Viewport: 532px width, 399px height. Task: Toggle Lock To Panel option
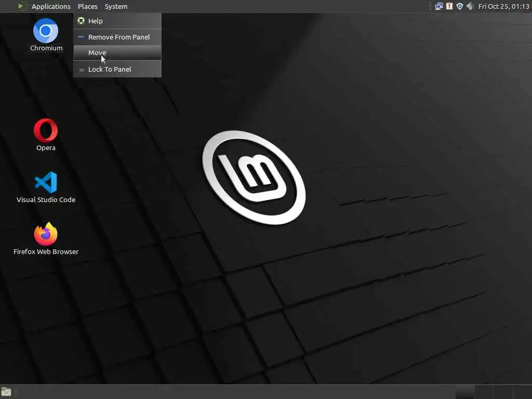(117, 69)
